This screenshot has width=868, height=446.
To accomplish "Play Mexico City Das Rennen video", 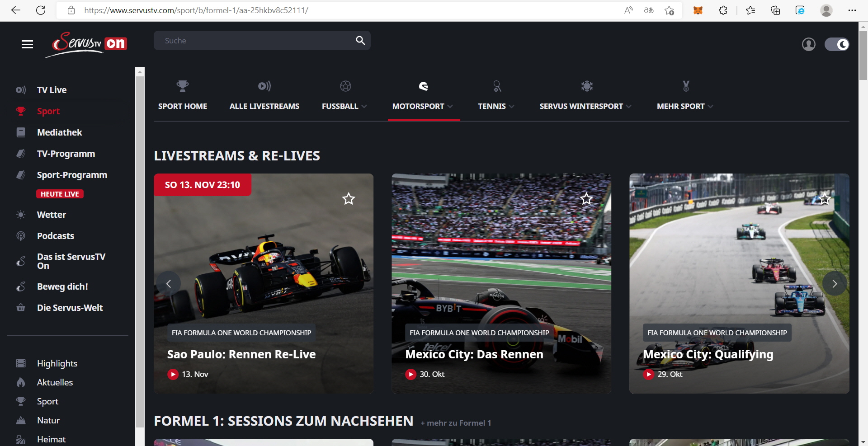I will (410, 374).
